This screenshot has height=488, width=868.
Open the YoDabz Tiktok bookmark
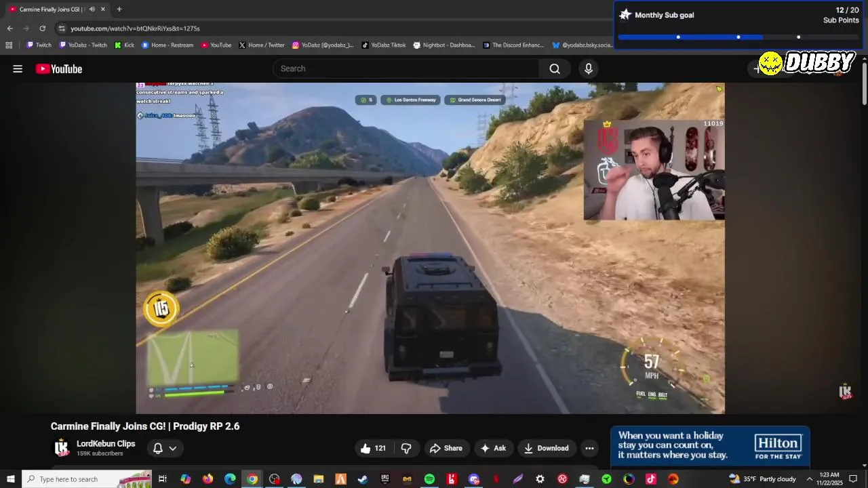coord(383,45)
